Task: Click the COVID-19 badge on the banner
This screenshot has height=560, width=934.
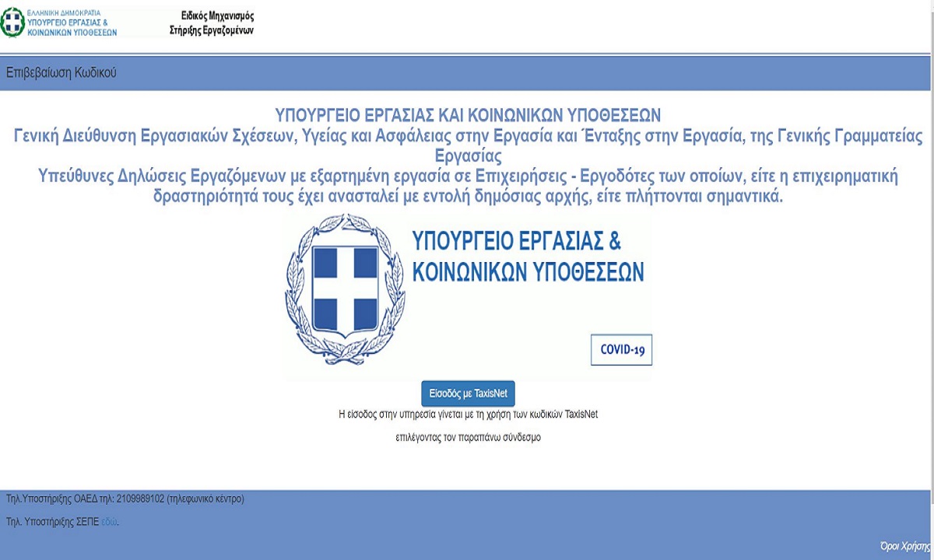Action: click(622, 350)
